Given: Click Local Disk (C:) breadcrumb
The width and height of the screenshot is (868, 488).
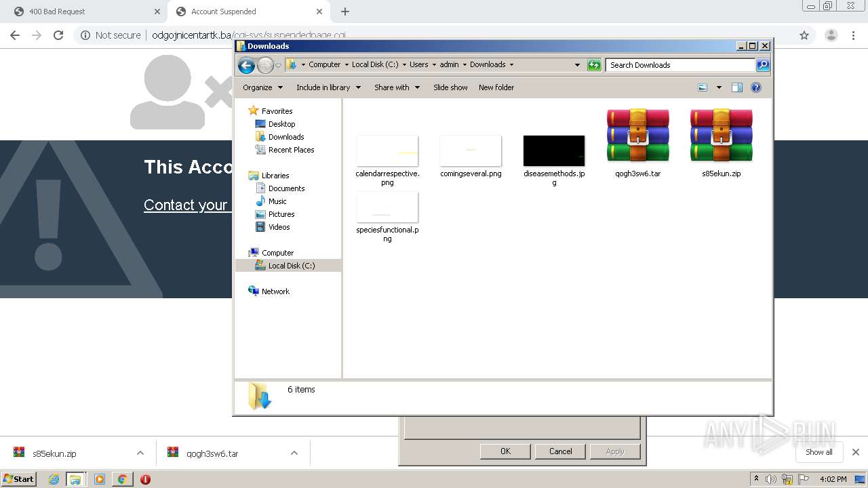Looking at the screenshot, I should point(375,64).
